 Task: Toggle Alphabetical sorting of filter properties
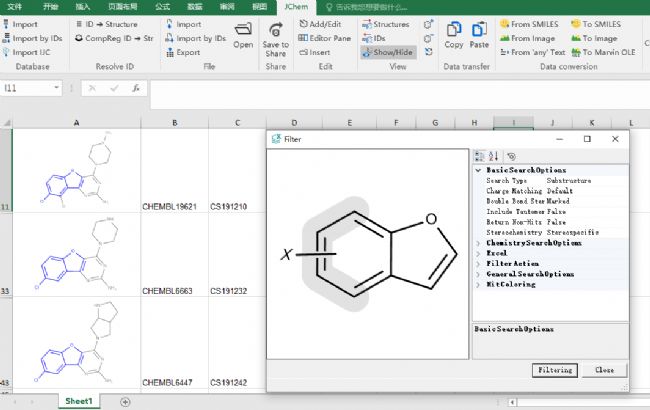click(x=493, y=157)
